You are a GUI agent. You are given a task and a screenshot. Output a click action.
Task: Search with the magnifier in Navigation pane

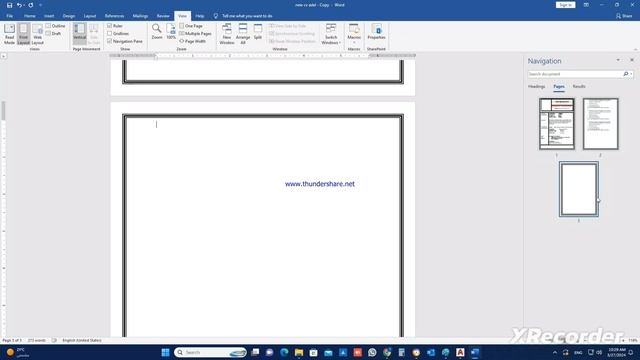(x=626, y=74)
